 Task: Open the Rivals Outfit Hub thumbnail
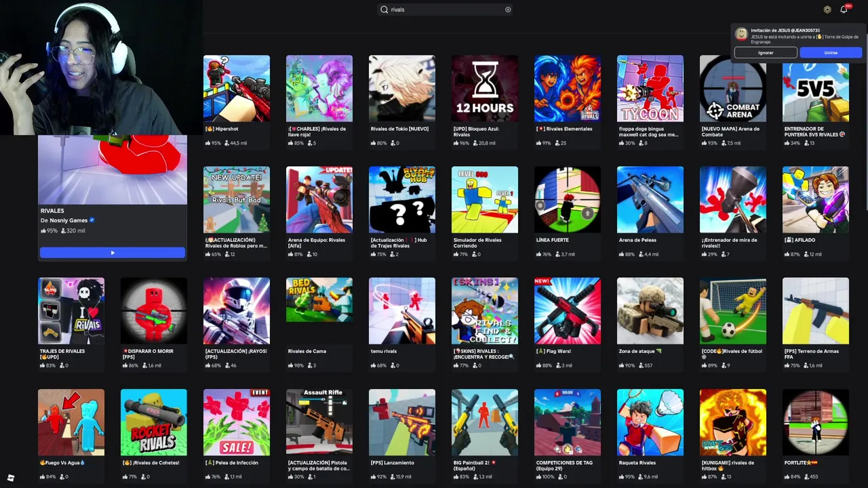[402, 200]
